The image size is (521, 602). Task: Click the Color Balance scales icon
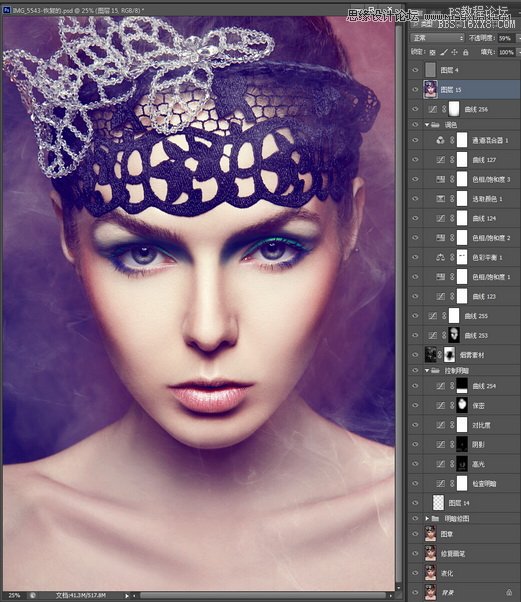pos(440,257)
